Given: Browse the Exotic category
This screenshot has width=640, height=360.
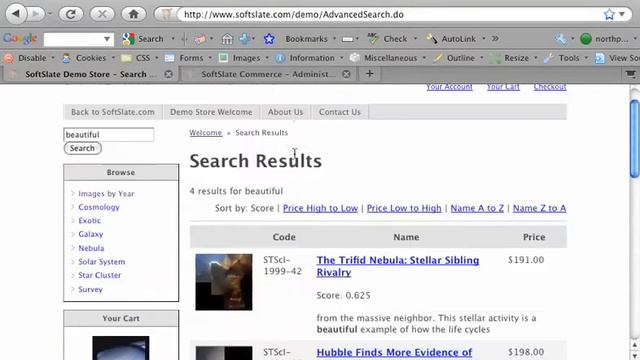Looking at the screenshot, I should pyautogui.click(x=89, y=220).
